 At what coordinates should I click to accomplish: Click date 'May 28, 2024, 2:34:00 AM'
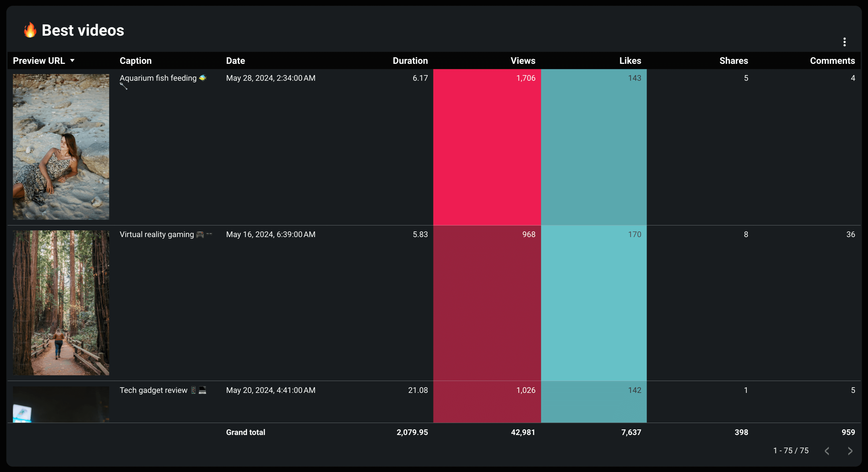pyautogui.click(x=270, y=78)
